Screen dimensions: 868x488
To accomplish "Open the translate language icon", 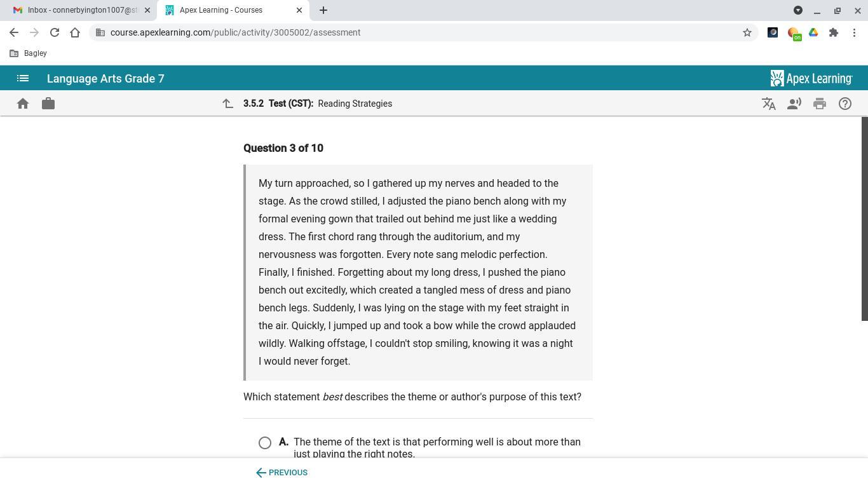I will (x=769, y=104).
